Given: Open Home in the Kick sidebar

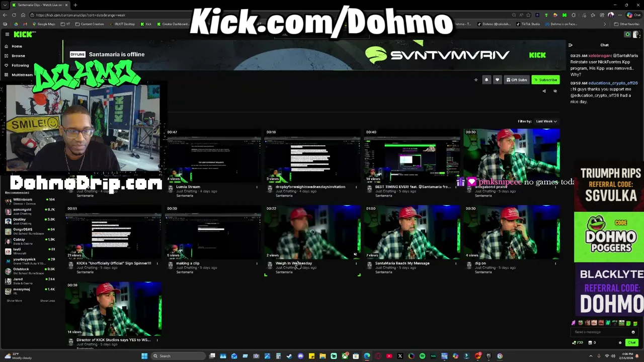Looking at the screenshot, I should (17, 46).
